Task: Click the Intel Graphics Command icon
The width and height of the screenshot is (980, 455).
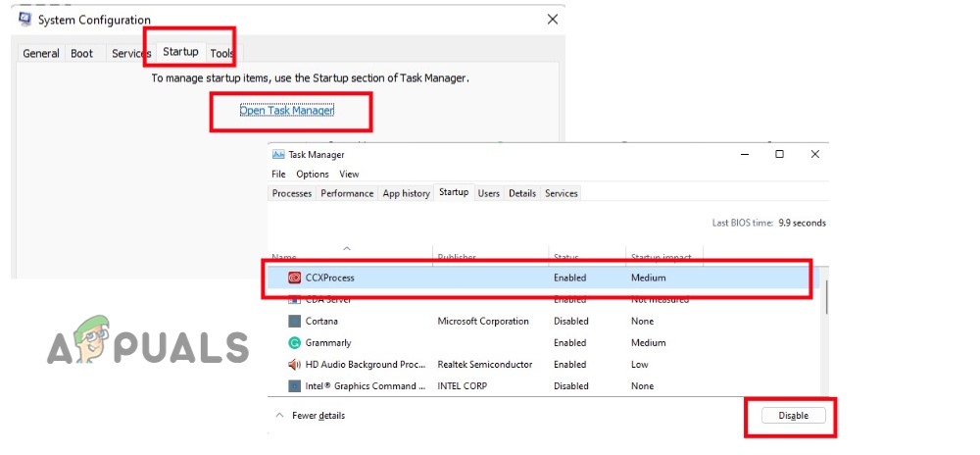Action: pyautogui.click(x=294, y=386)
